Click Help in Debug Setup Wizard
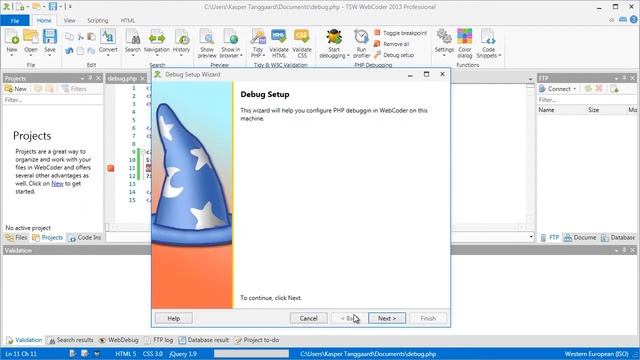This screenshot has width=640, height=360. click(173, 318)
